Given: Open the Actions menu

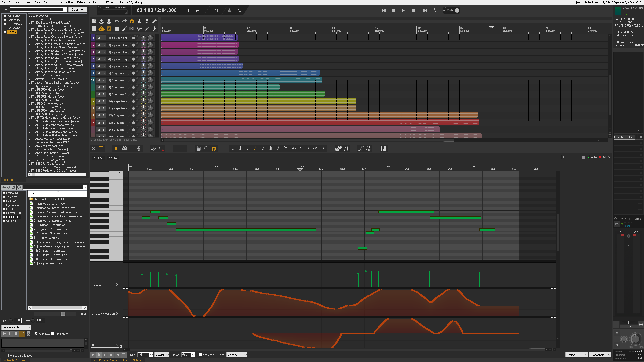Looking at the screenshot, I should coord(69,2).
